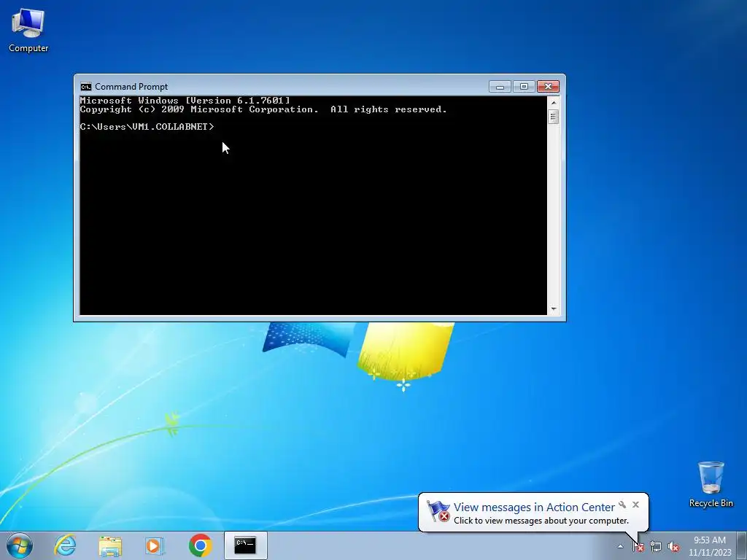Close the Action Center notification balloon

click(635, 505)
